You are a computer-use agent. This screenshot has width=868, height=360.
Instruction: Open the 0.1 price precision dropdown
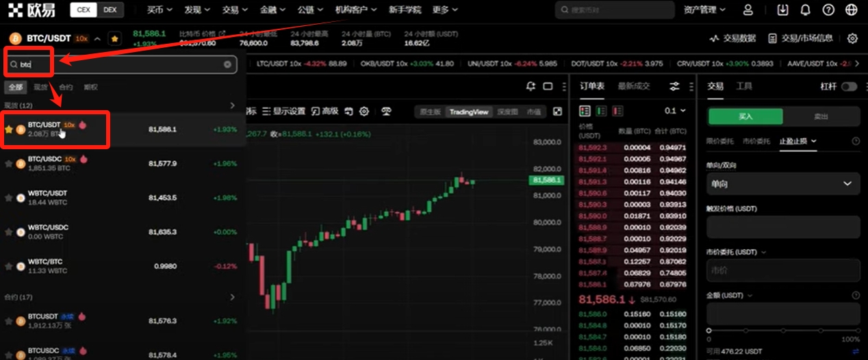coord(675,111)
